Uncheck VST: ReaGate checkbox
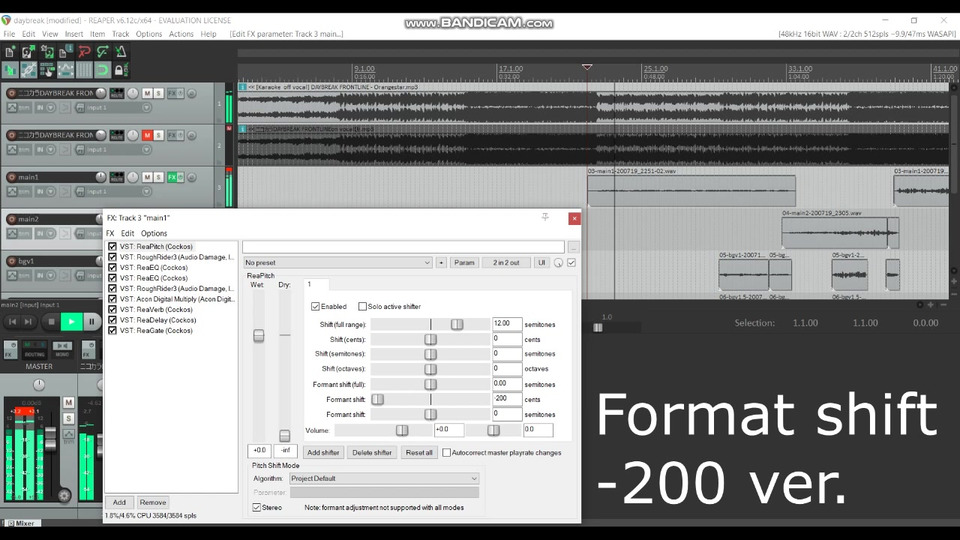 point(112,331)
